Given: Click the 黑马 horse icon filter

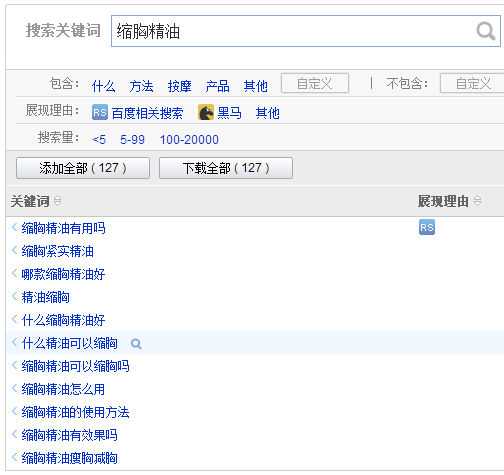Looking at the screenshot, I should click(x=206, y=112).
